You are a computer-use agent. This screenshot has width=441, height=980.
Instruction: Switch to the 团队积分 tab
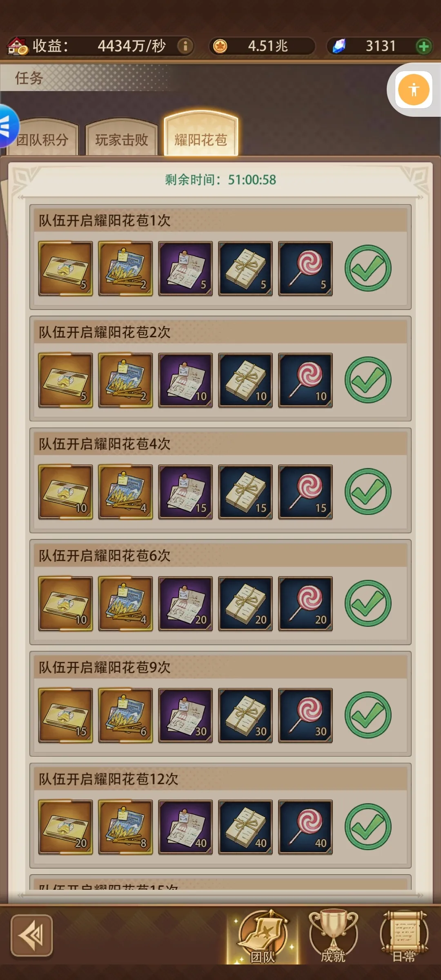42,139
